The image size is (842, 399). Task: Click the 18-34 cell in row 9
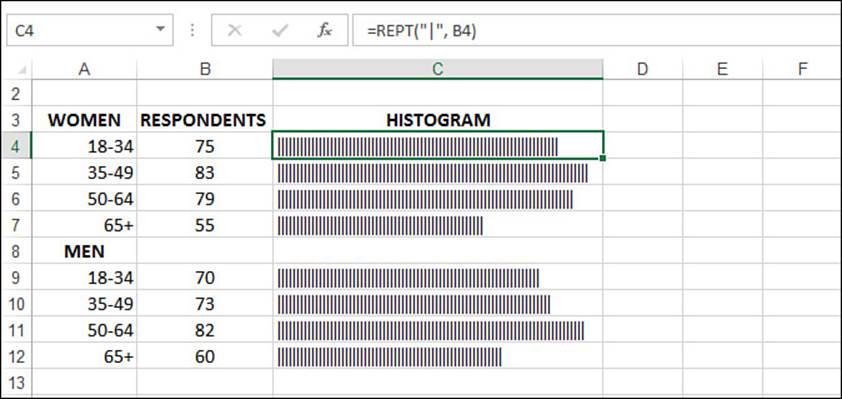coord(84,278)
